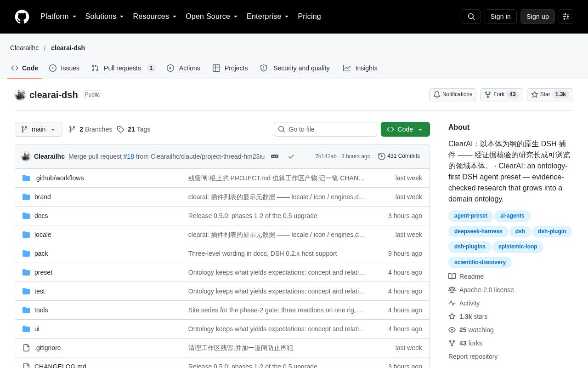Screen dimensions: 588x368
Task: Click the Clearailhc avatar next to the repo title
Action: point(20,95)
